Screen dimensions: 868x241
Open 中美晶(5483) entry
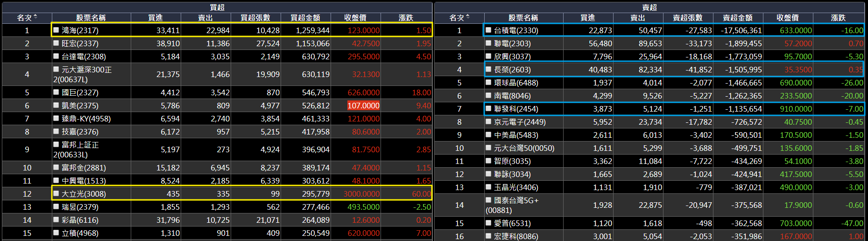point(516,135)
